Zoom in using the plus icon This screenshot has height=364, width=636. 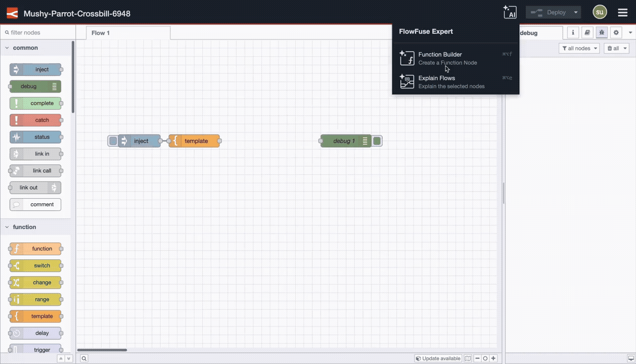pyautogui.click(x=493, y=358)
